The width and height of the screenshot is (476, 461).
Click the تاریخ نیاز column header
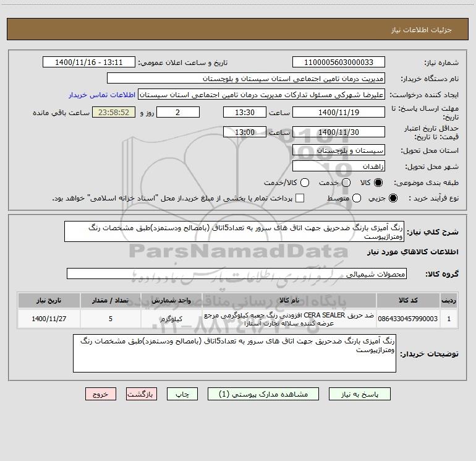click(49, 301)
